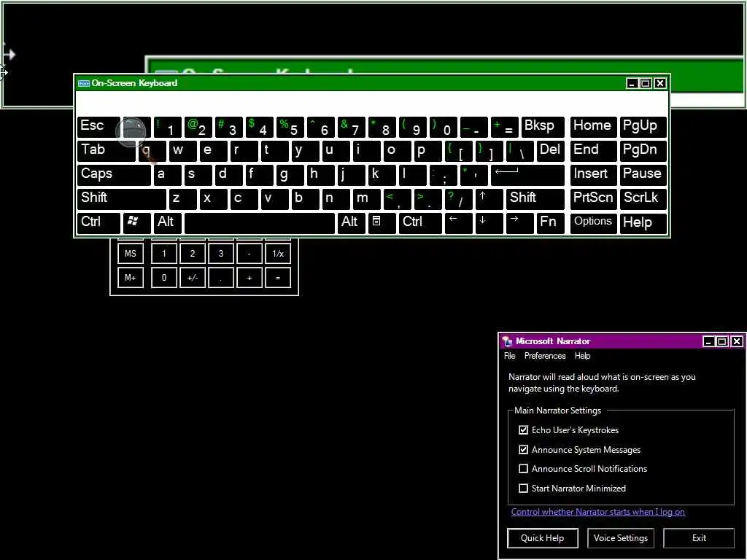Screen dimensions: 747x560
Task: Hit the Tab key
Action: (107, 150)
